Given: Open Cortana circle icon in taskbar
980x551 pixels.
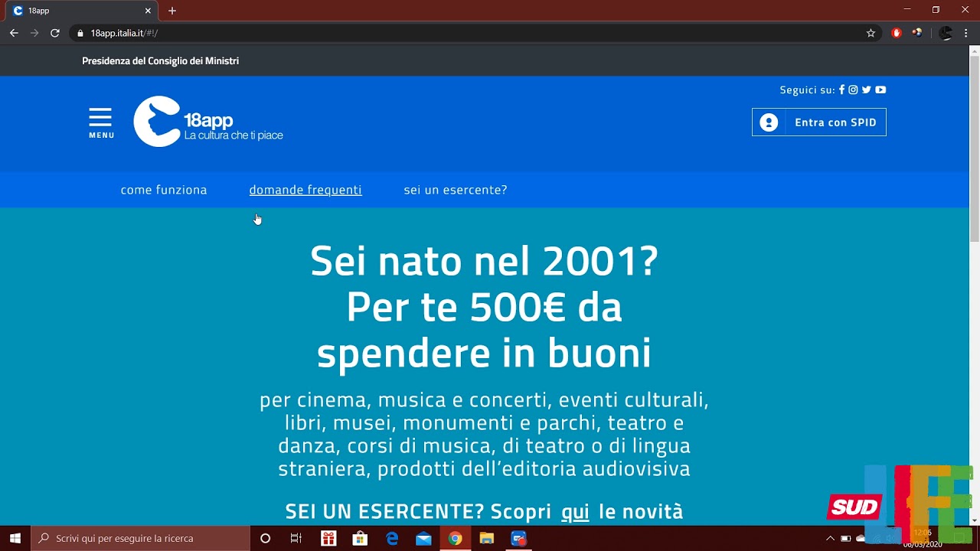Looking at the screenshot, I should (x=266, y=539).
